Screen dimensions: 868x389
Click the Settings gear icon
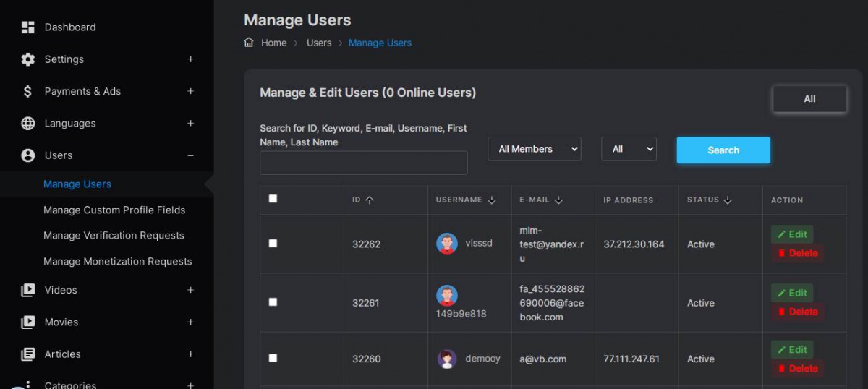click(28, 59)
